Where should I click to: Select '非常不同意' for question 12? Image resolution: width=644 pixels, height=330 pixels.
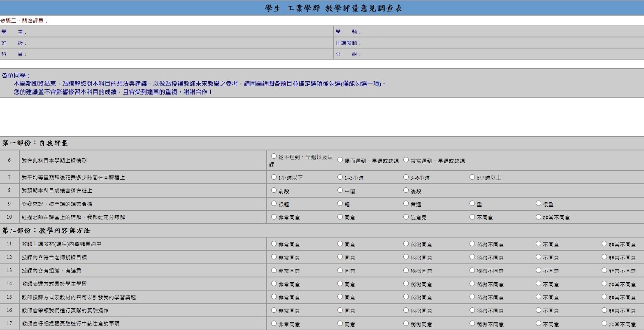(x=604, y=257)
